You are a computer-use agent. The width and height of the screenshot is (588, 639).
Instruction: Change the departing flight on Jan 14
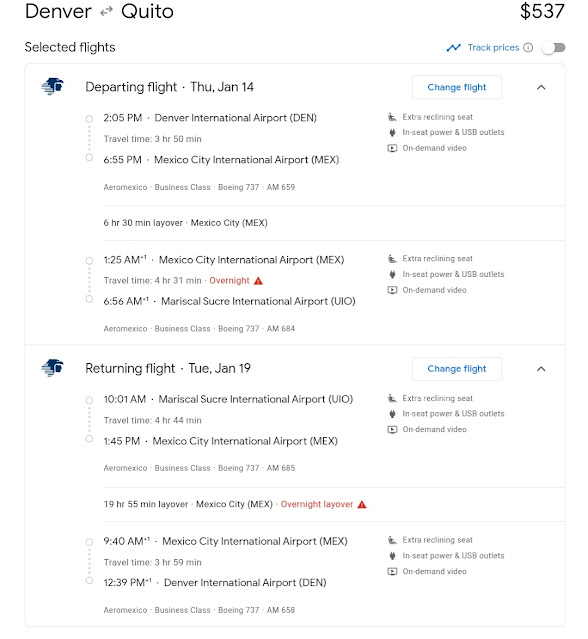point(457,87)
